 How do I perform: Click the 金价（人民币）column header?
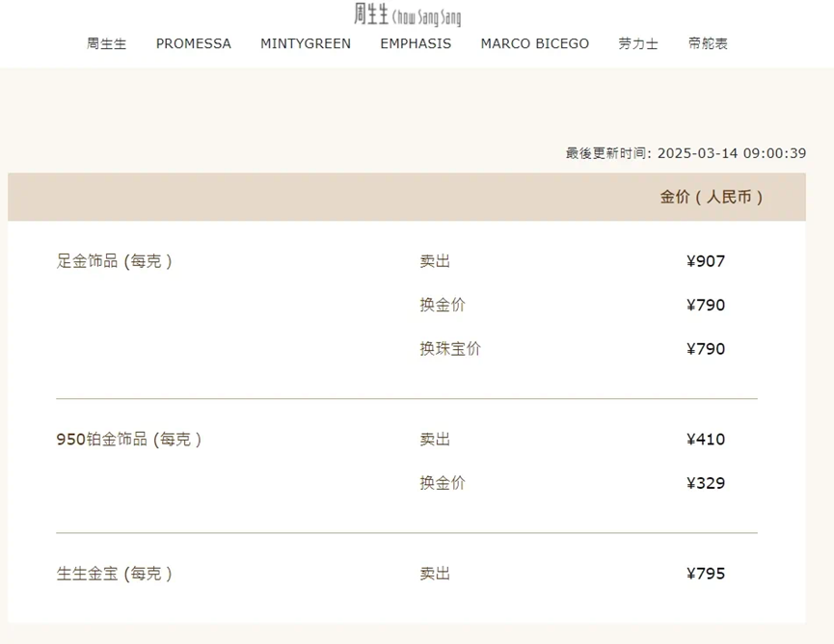[x=712, y=197]
